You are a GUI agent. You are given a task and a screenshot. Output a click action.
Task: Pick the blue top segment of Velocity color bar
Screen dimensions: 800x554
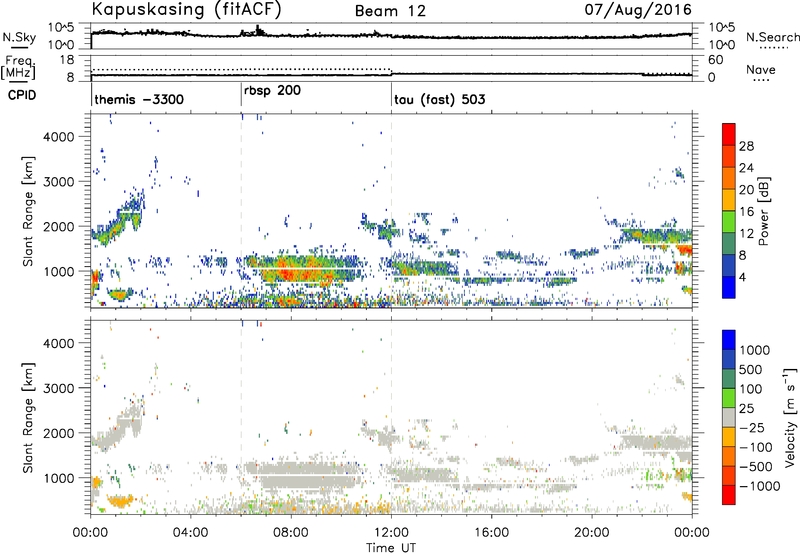click(x=729, y=339)
